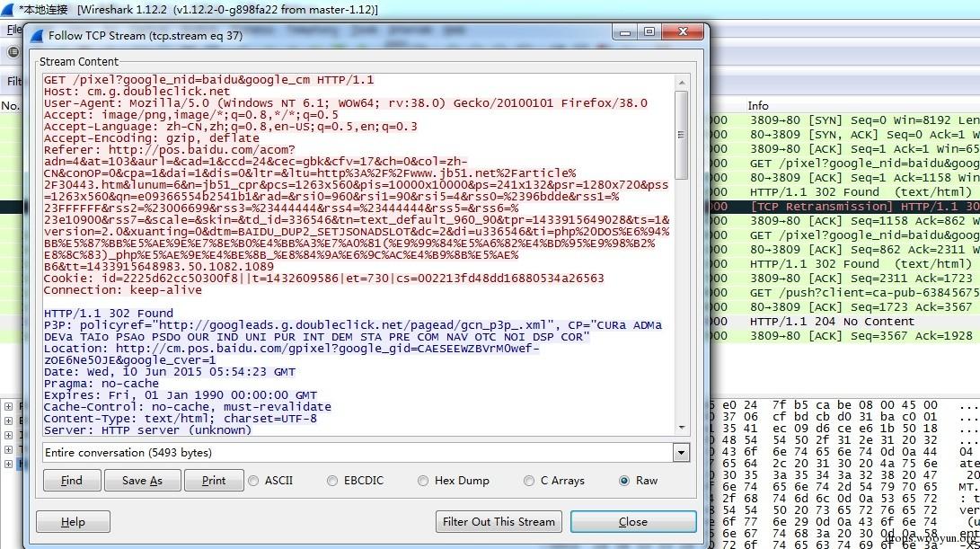980x549 pixels.
Task: Maximize the Follow TCP Stream dialog
Action: (649, 32)
